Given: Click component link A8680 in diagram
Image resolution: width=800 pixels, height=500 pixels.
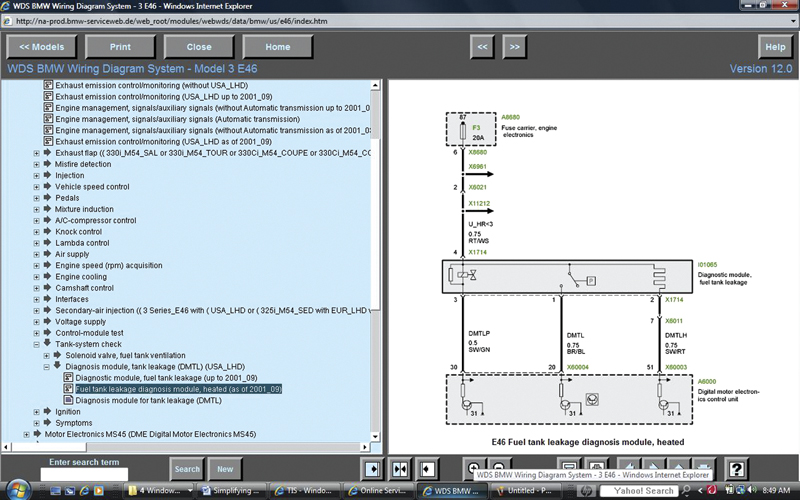Looking at the screenshot, I should 511,117.
